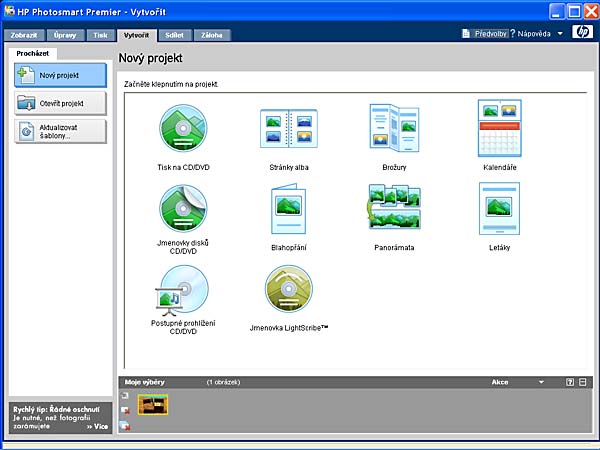Select the photo thumbnail in Moje výběry

pyautogui.click(x=153, y=403)
